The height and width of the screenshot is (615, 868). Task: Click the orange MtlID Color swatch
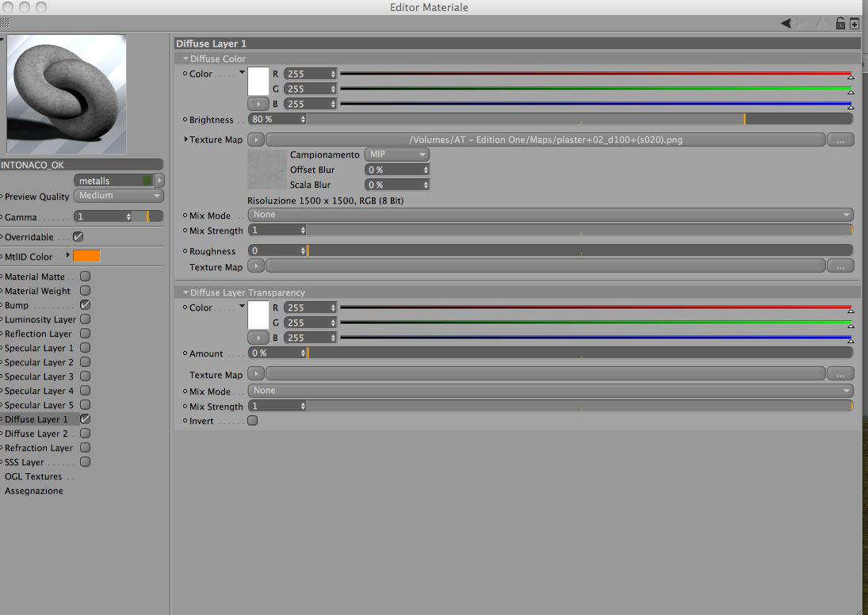coord(87,256)
